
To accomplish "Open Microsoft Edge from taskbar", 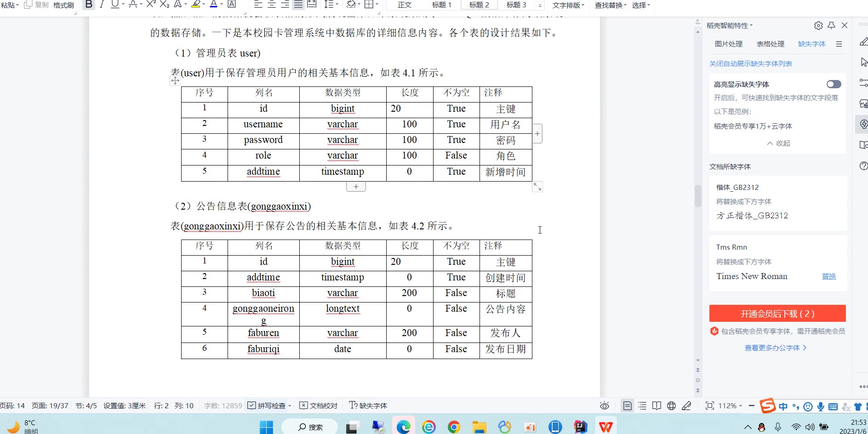I will (x=403, y=427).
